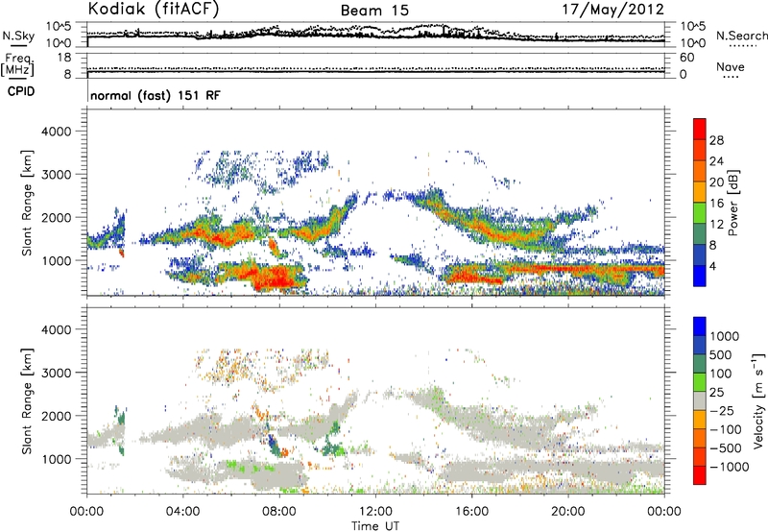
Task: Click the 'CPID' label
Action: coord(21,91)
